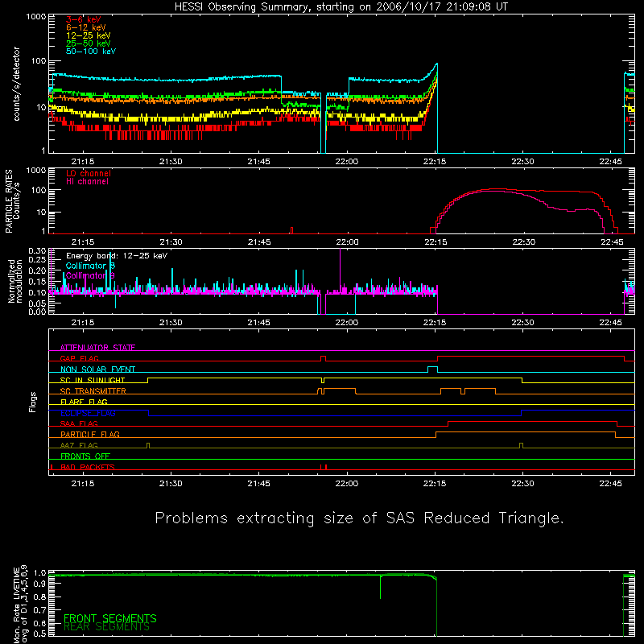Click the '21:30' tick under the flags panel

pyautogui.click(x=171, y=484)
